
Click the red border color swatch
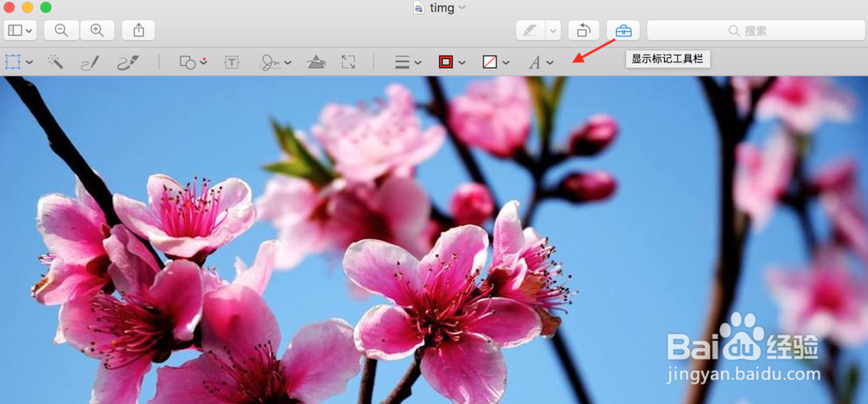pyautogui.click(x=445, y=62)
